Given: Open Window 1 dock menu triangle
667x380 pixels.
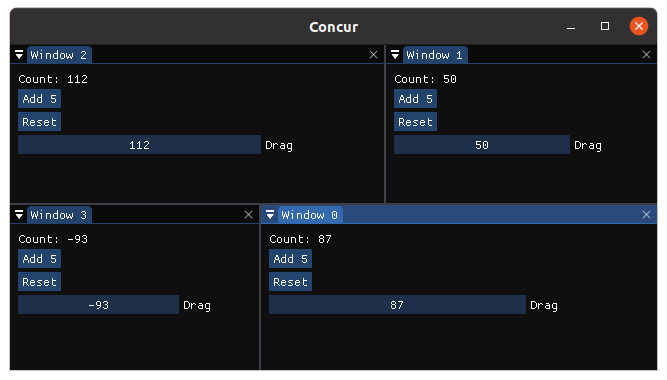Looking at the screenshot, I should pyautogui.click(x=395, y=54).
